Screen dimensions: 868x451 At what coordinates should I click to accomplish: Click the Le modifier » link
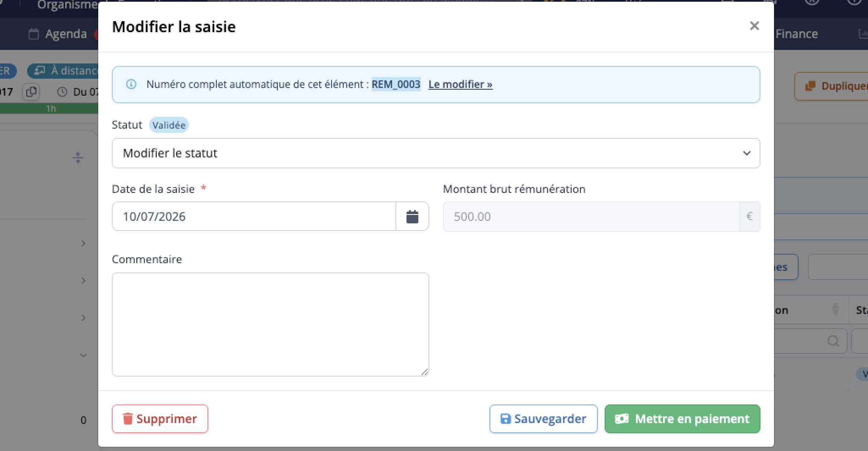coord(460,84)
